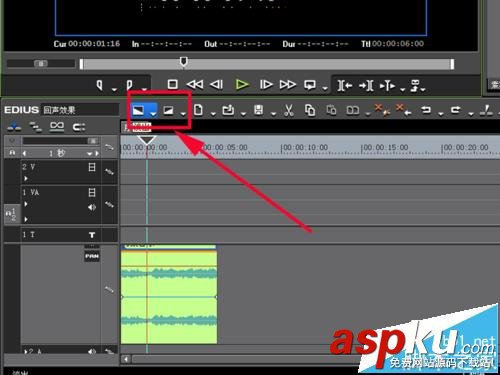The width and height of the screenshot is (500, 375).
Task: Click the Paste at cursor icon
Action: [x=331, y=110]
